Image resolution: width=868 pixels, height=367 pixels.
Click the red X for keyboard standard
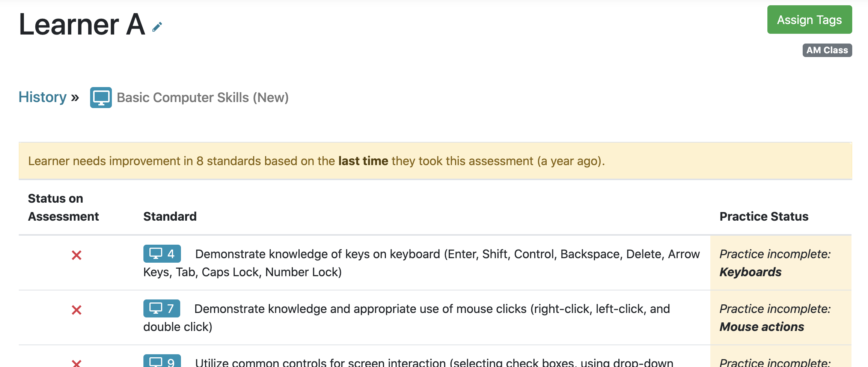point(77,255)
